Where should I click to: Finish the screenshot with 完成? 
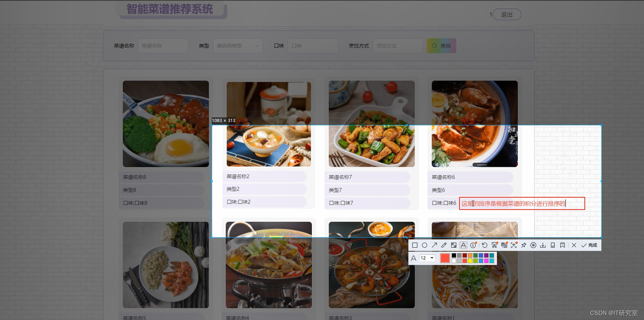[589, 245]
